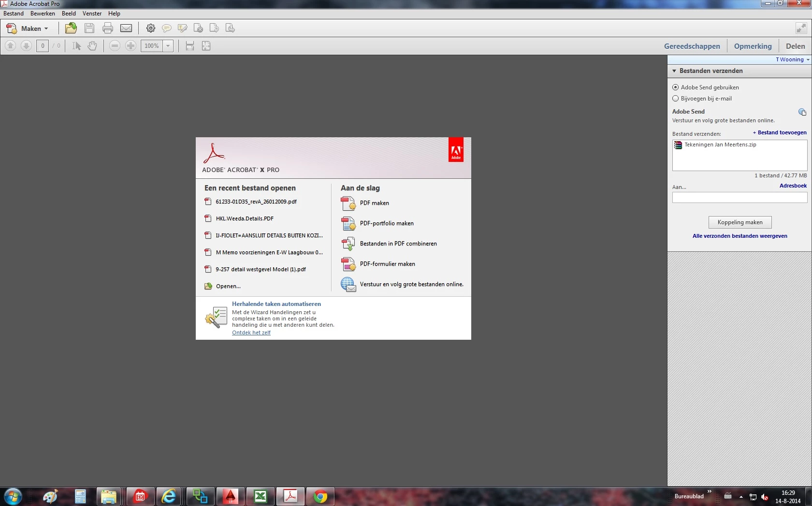Open the Bestand menu
This screenshot has width=812, height=506.
click(14, 14)
